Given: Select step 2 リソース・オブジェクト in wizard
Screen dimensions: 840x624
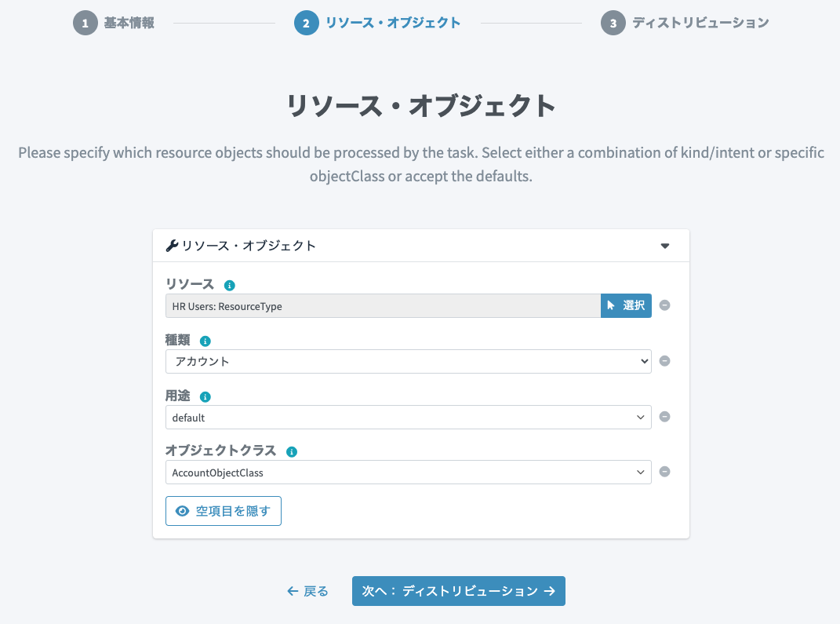Looking at the screenshot, I should [x=378, y=23].
